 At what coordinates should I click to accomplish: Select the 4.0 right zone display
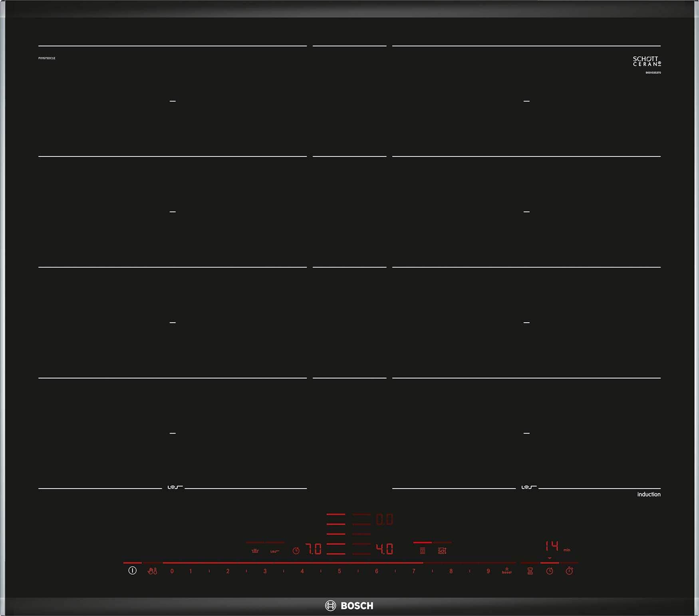(384, 549)
